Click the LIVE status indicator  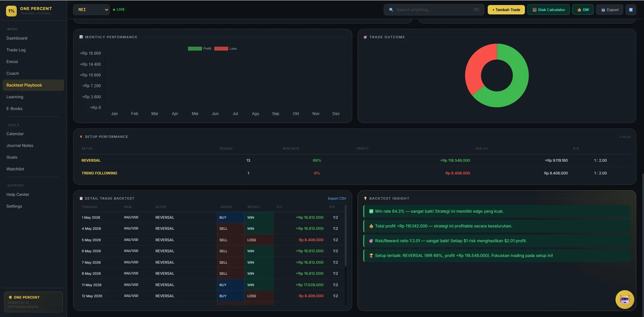click(x=119, y=10)
